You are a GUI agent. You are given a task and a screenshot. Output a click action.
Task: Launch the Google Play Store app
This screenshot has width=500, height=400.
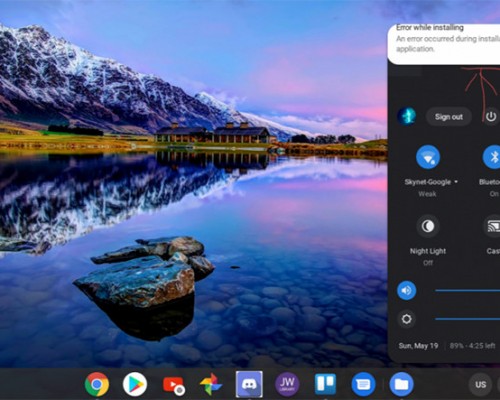(135, 384)
